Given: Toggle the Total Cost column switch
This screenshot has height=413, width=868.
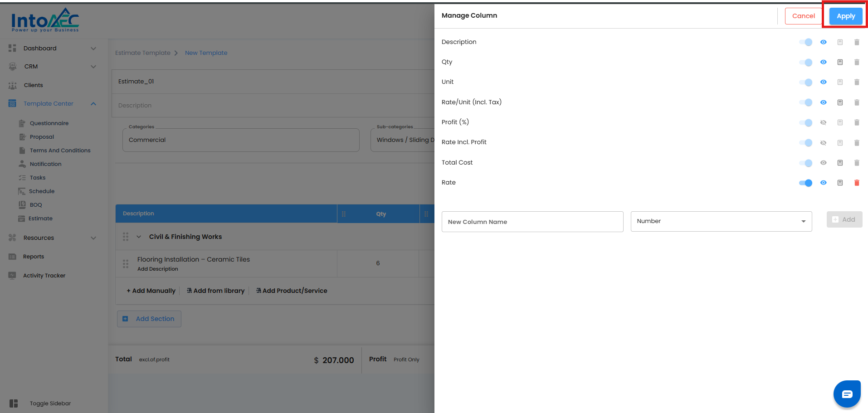Looking at the screenshot, I should tap(805, 163).
